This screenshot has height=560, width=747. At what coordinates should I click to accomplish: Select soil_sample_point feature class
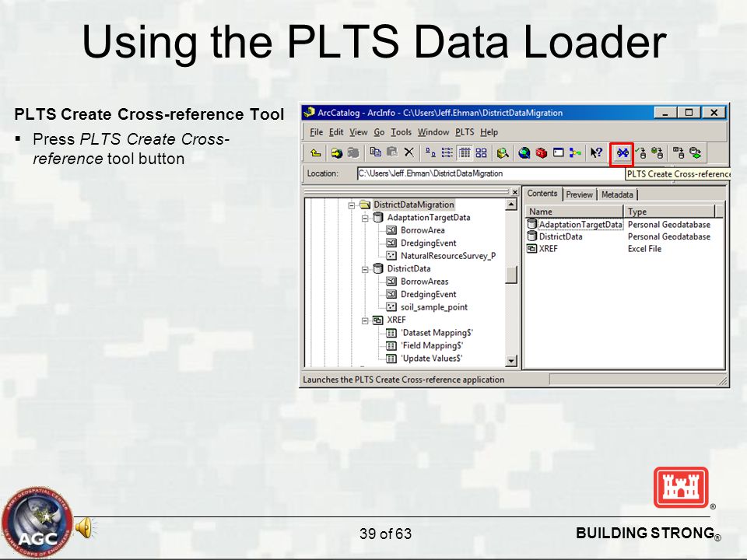coord(434,308)
